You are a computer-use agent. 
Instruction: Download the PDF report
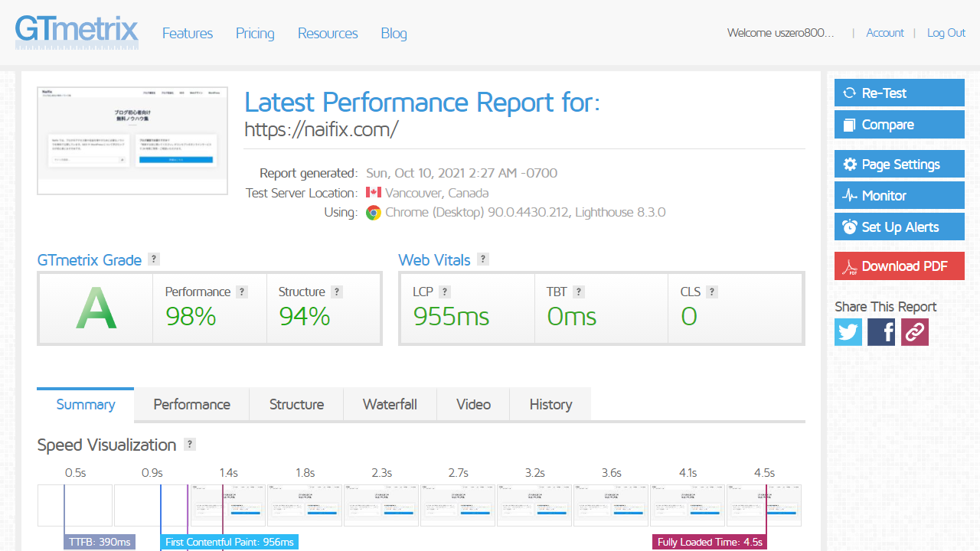point(900,266)
